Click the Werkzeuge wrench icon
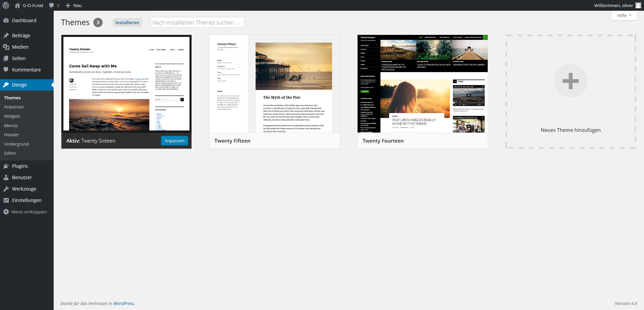This screenshot has height=310, width=644. [6, 189]
